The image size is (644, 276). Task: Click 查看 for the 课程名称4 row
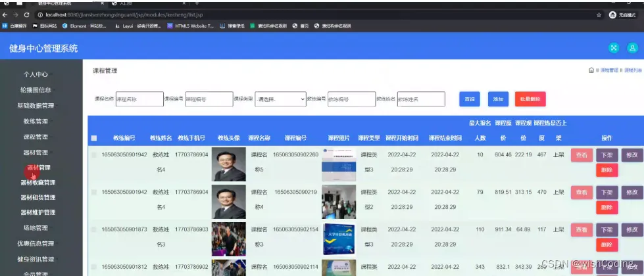582,193
